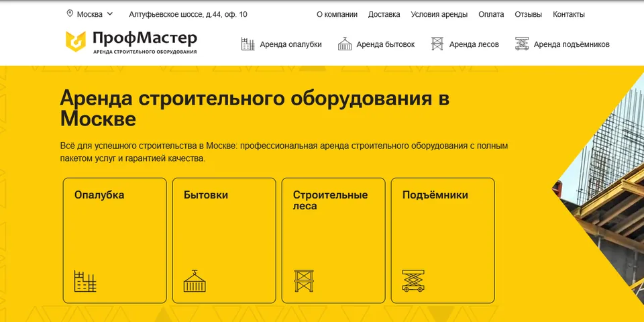
Task: Click the scissor lift icon in Подъёмники card
Action: (x=414, y=281)
